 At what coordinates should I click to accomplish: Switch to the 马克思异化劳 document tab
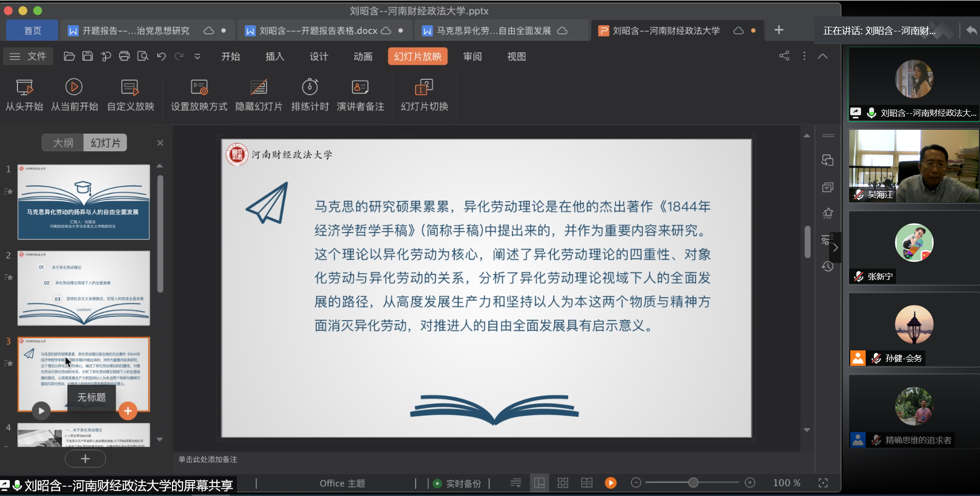501,31
